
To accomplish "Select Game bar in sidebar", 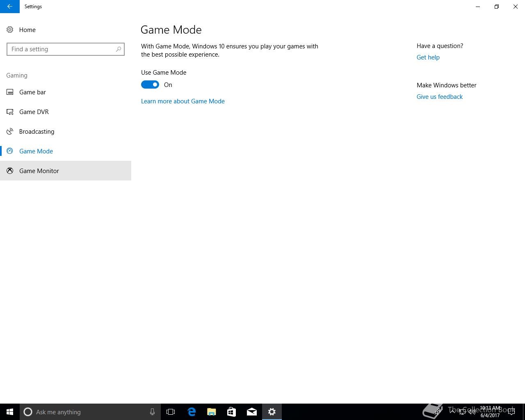I will tap(66, 92).
